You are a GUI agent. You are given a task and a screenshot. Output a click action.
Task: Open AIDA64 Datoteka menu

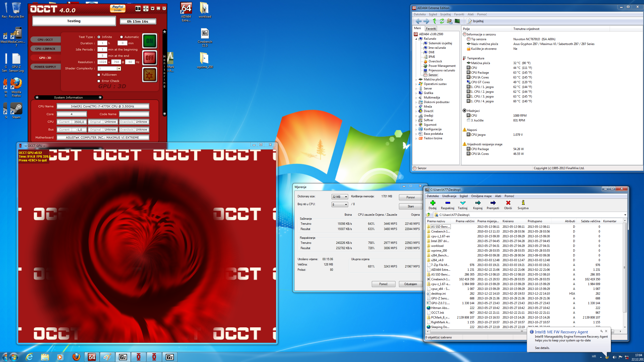[x=420, y=14]
